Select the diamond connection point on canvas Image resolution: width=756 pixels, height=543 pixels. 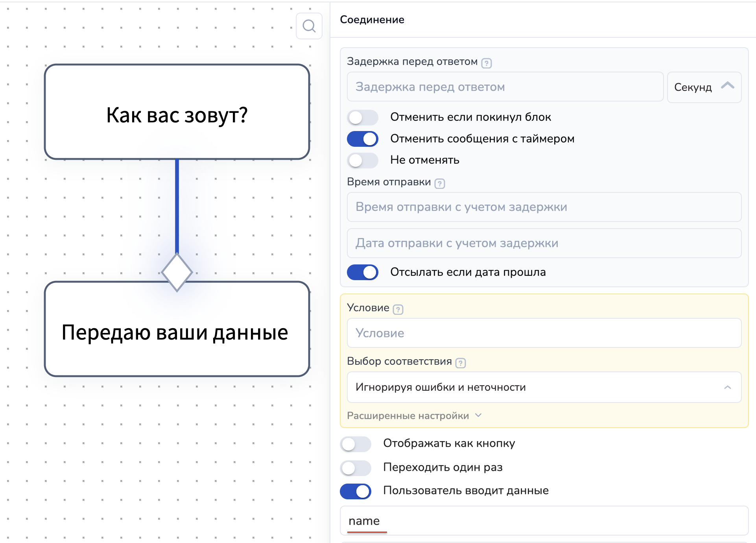[177, 272]
